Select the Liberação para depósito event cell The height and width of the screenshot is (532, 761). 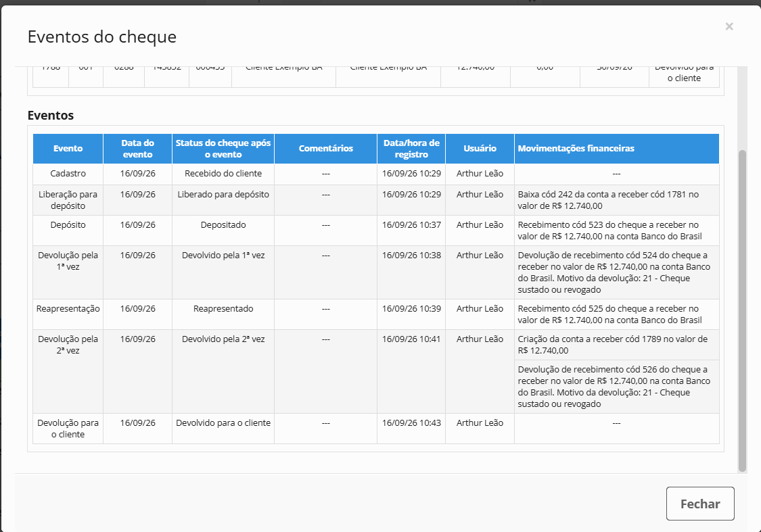pyautogui.click(x=68, y=200)
